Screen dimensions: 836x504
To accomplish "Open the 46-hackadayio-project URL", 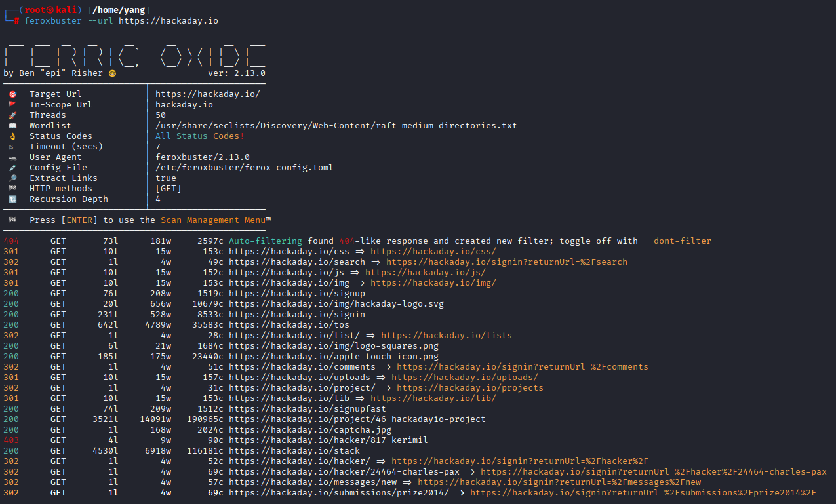I will (x=357, y=419).
